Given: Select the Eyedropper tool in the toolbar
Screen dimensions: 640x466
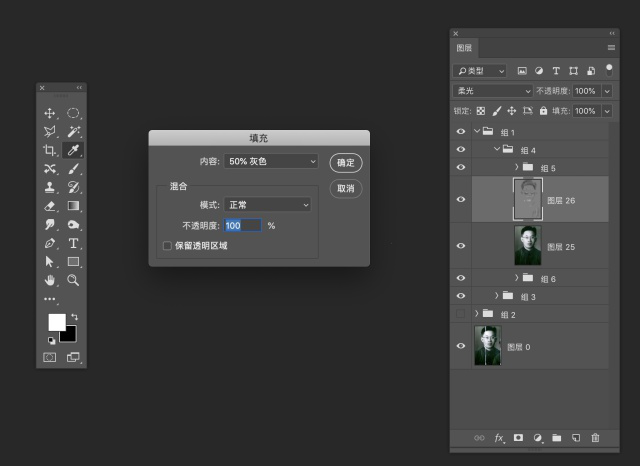Looking at the screenshot, I should pyautogui.click(x=73, y=150).
